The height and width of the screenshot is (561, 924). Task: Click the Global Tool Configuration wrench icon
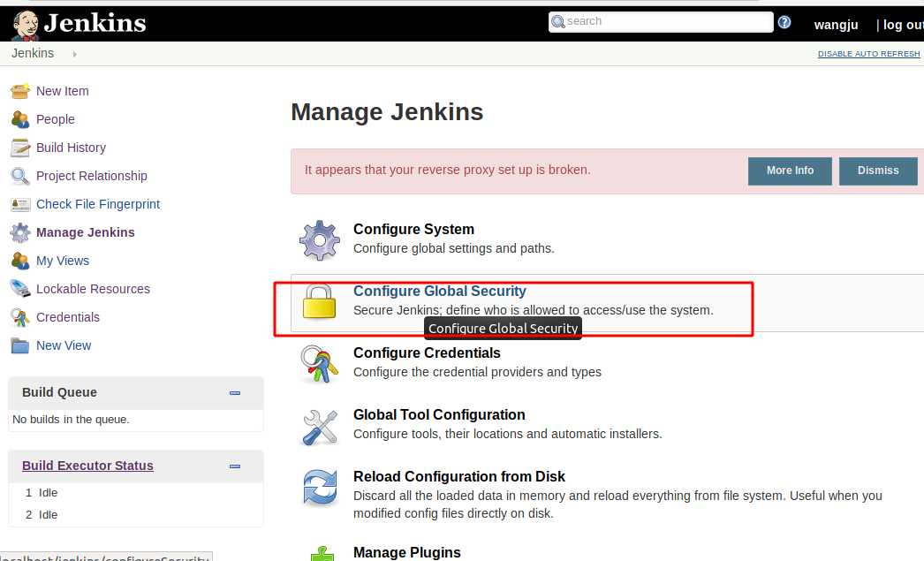(x=320, y=427)
